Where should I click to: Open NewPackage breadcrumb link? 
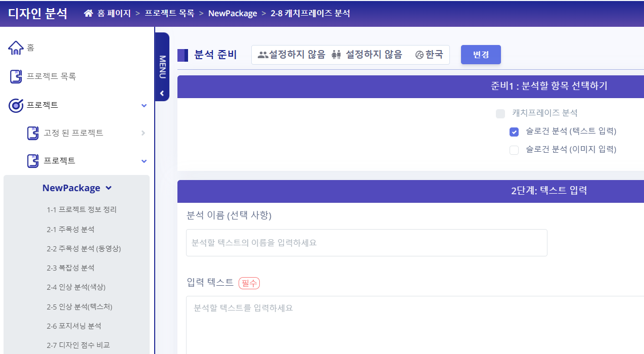[x=233, y=14]
